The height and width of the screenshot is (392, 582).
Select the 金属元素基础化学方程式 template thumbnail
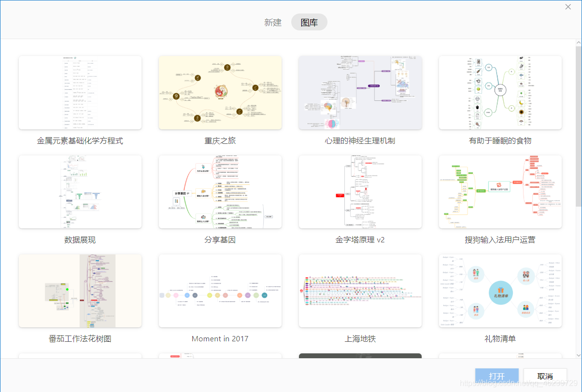tap(80, 93)
